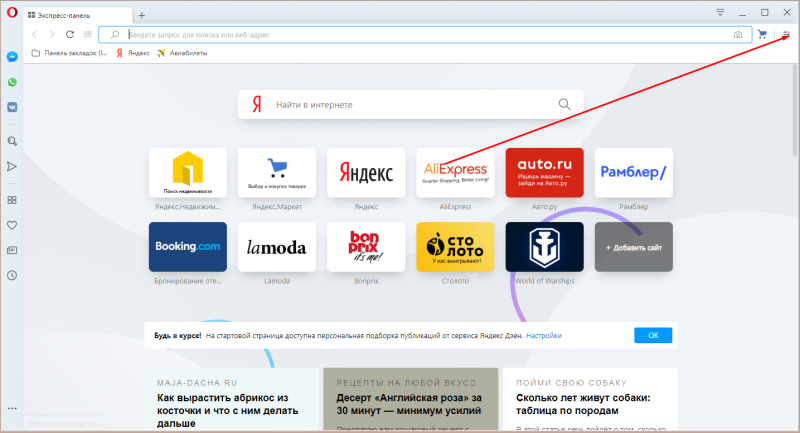Open the Яндекс speed dial tile
The image size is (800, 433).
[366, 173]
